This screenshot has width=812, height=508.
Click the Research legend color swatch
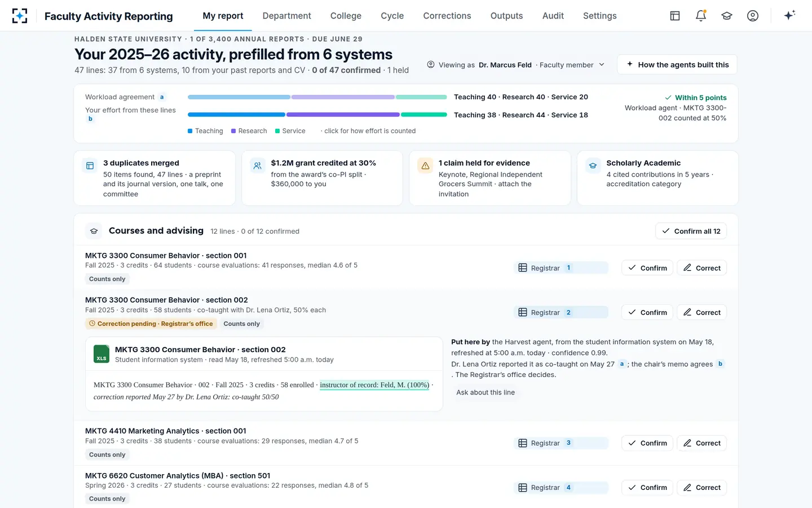(233, 131)
